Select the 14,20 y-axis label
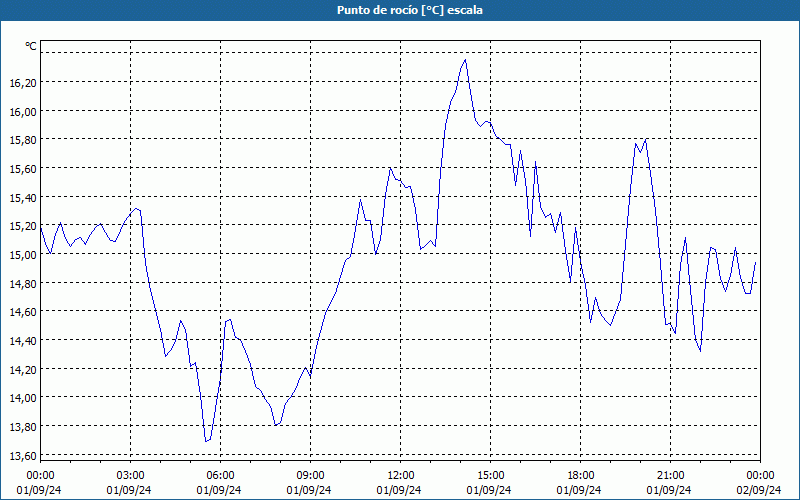This screenshot has height=500, width=800. 23,369
